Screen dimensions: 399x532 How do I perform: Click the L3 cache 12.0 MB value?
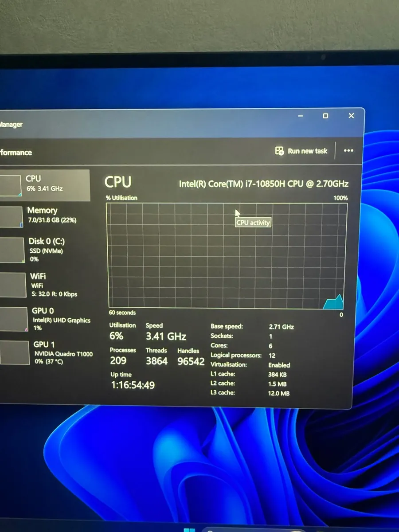(x=279, y=393)
